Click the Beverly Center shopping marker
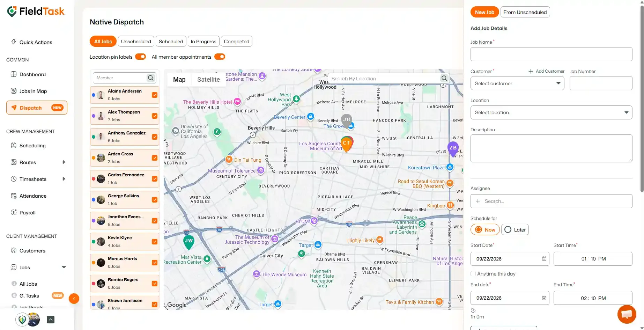The width and height of the screenshot is (644, 330). pos(310,117)
